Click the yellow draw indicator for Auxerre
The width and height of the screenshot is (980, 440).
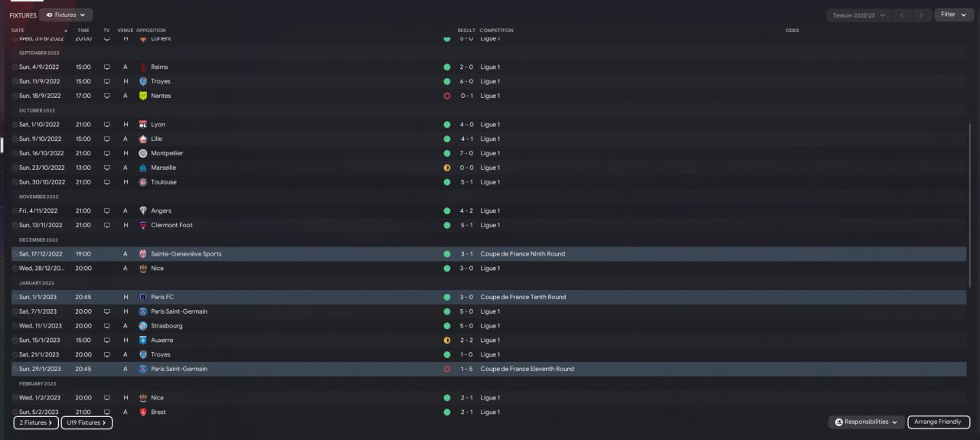click(x=446, y=340)
